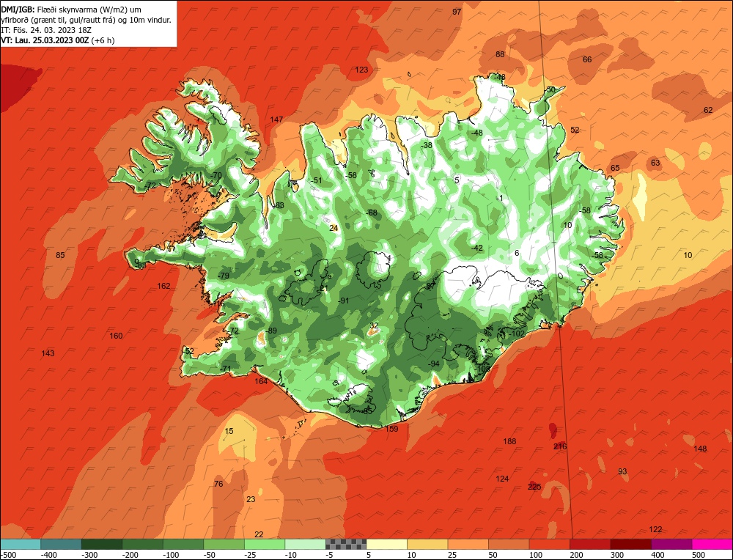Click the map value 22 near the bottom
Screen dimensions: 733x560
coord(259,534)
